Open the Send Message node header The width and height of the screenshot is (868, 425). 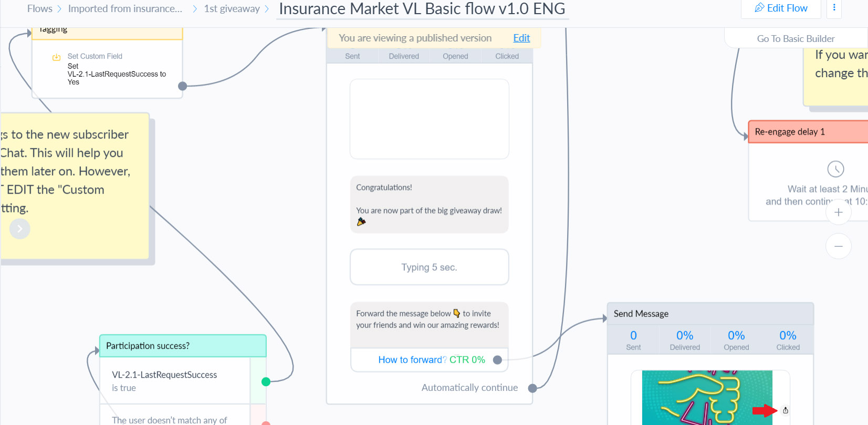coord(710,314)
